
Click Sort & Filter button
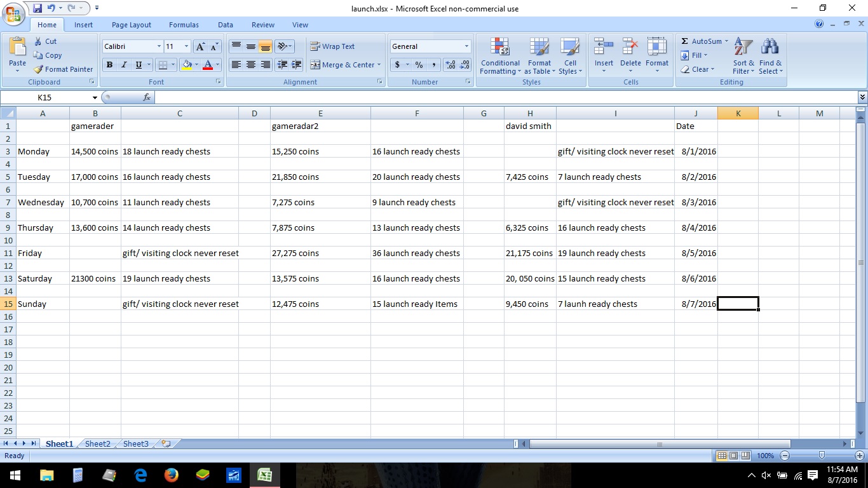pyautogui.click(x=743, y=56)
